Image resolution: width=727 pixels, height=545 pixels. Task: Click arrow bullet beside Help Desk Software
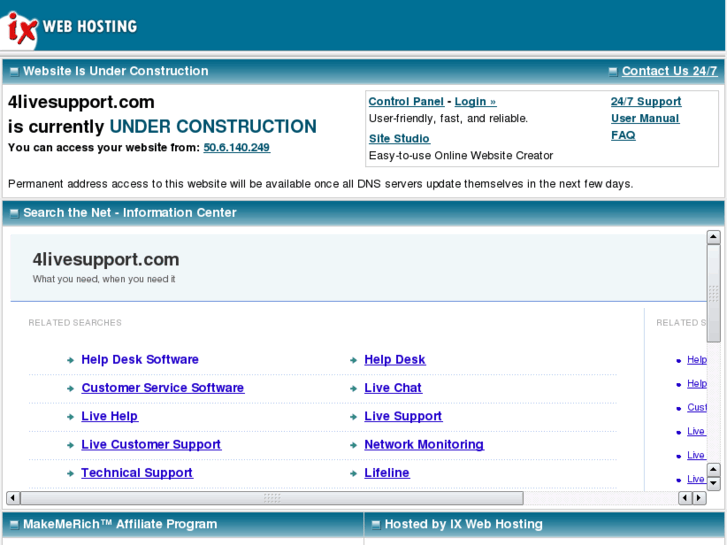70,360
